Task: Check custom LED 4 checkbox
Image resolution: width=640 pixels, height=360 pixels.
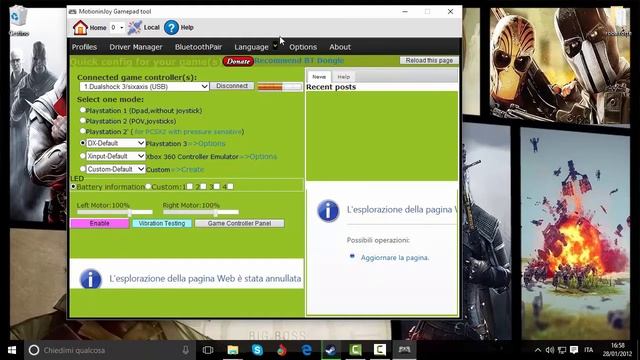Action: pyautogui.click(x=230, y=187)
